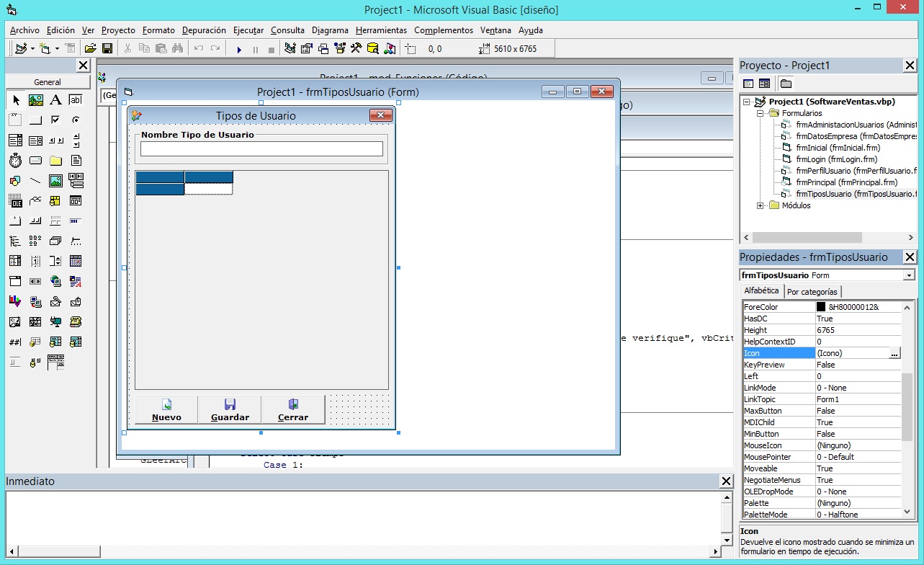Viewport: 924px width, 565px height.
Task: Click the Start (run) project button
Action: (239, 49)
